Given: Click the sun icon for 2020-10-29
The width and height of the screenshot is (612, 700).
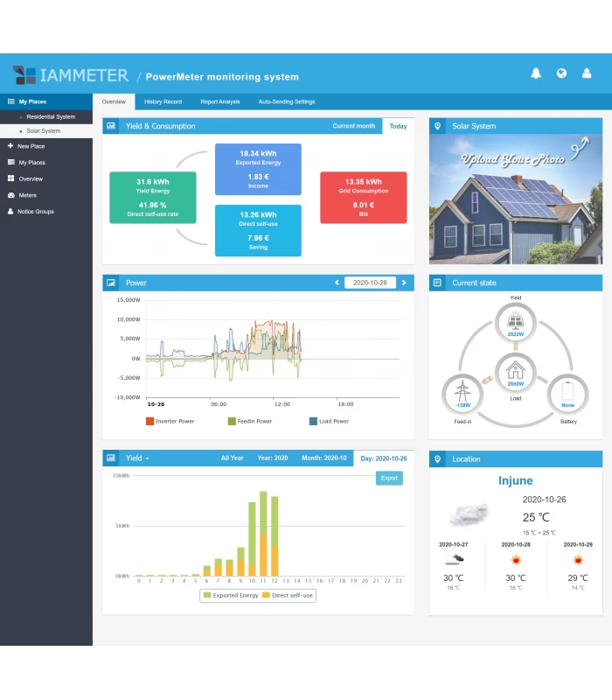Looking at the screenshot, I should pyautogui.click(x=578, y=560).
